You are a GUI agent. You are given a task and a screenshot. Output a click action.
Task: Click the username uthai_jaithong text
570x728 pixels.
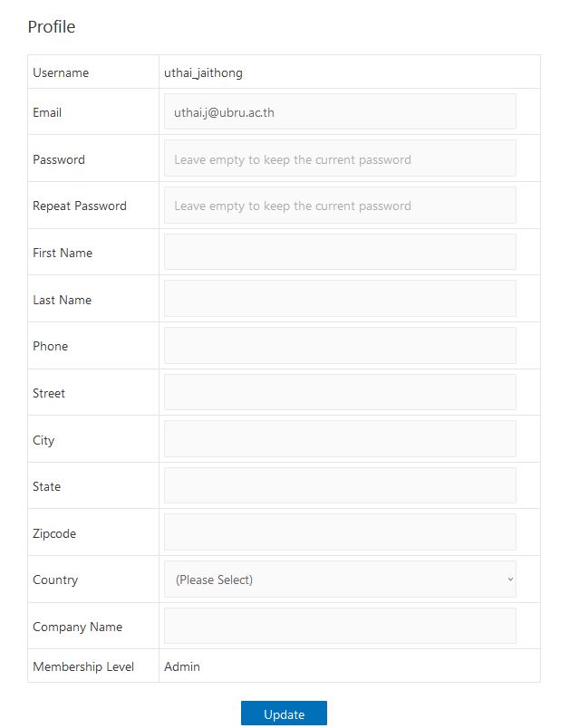pos(203,72)
